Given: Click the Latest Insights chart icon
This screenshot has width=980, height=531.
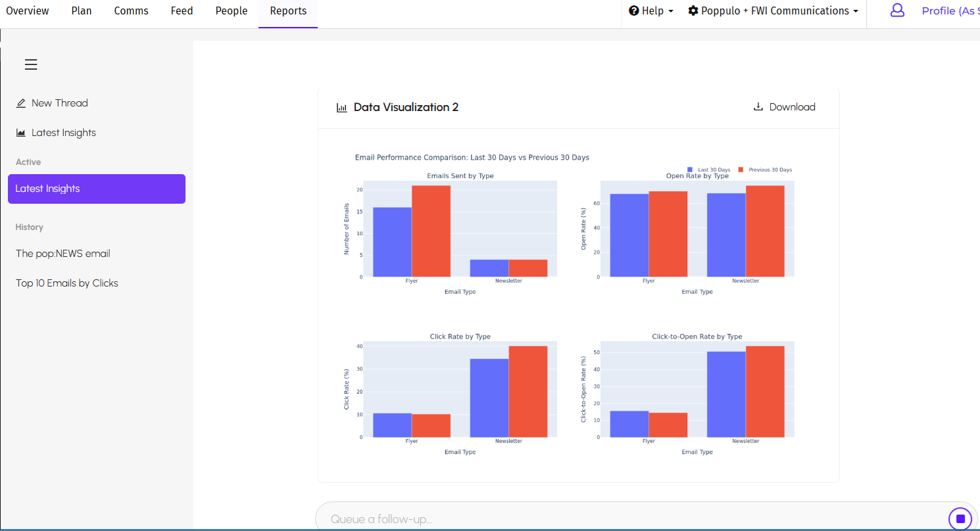Looking at the screenshot, I should (x=21, y=133).
